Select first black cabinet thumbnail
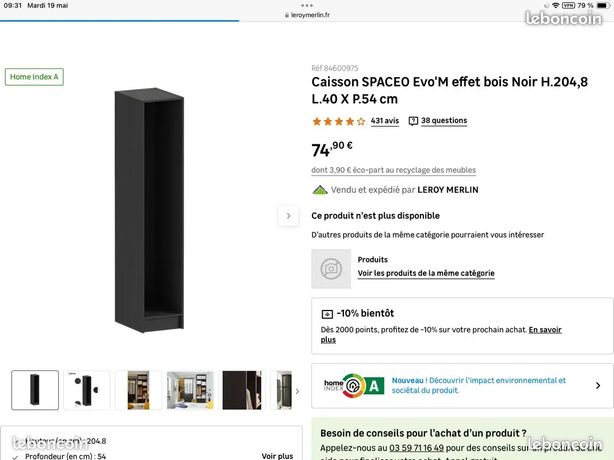614x460 pixels. pos(35,390)
